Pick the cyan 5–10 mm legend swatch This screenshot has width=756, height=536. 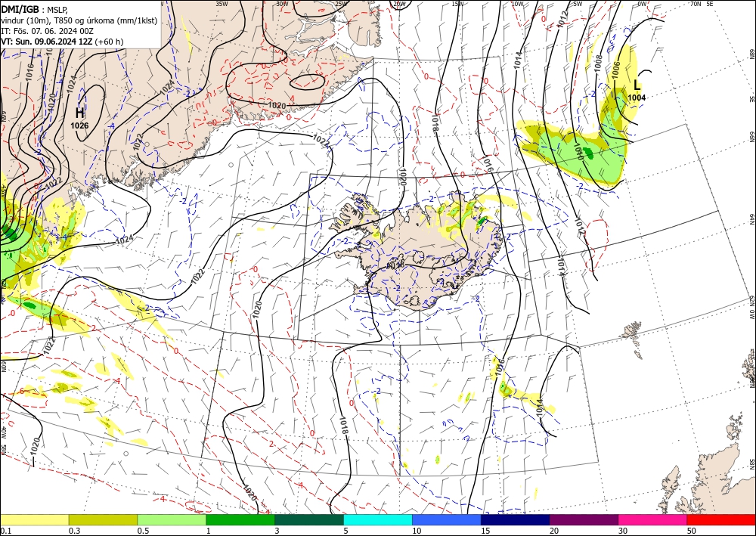point(378,519)
